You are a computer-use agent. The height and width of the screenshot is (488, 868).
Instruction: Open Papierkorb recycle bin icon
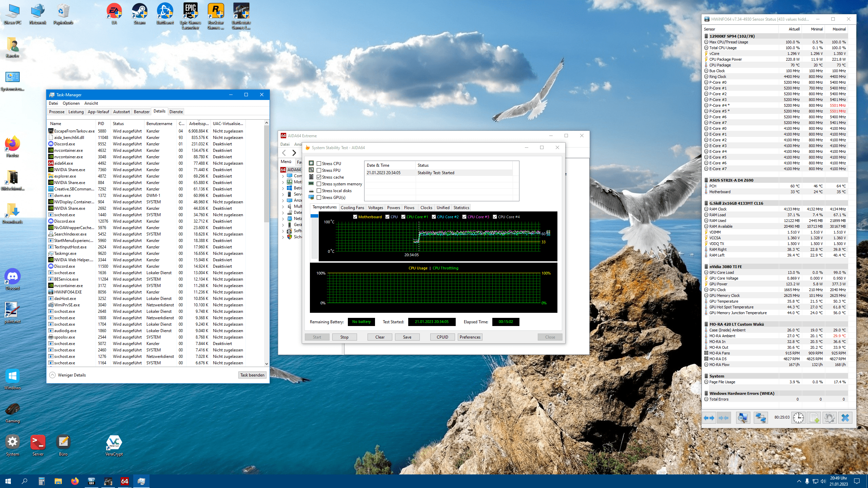point(63,14)
